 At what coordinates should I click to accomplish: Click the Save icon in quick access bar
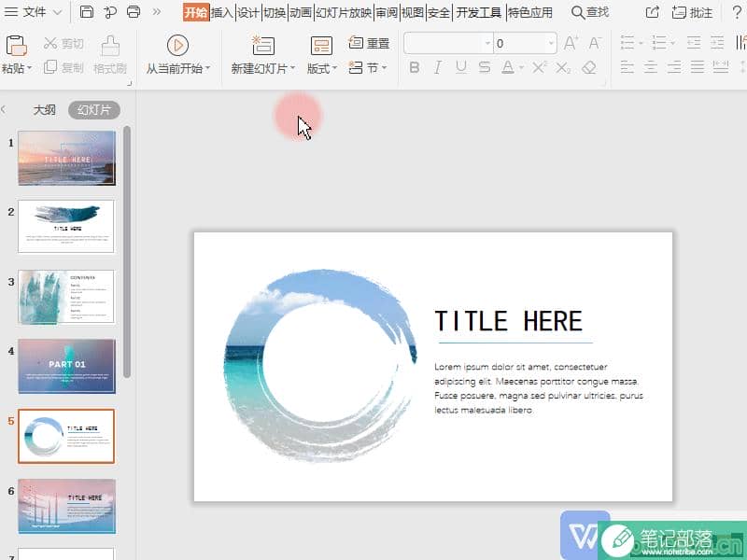point(86,12)
